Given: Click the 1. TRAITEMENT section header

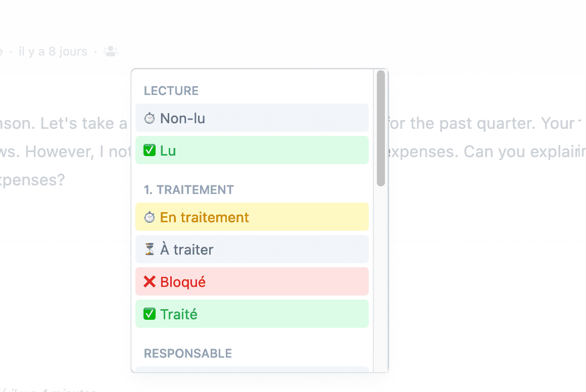Looking at the screenshot, I should point(189,190).
